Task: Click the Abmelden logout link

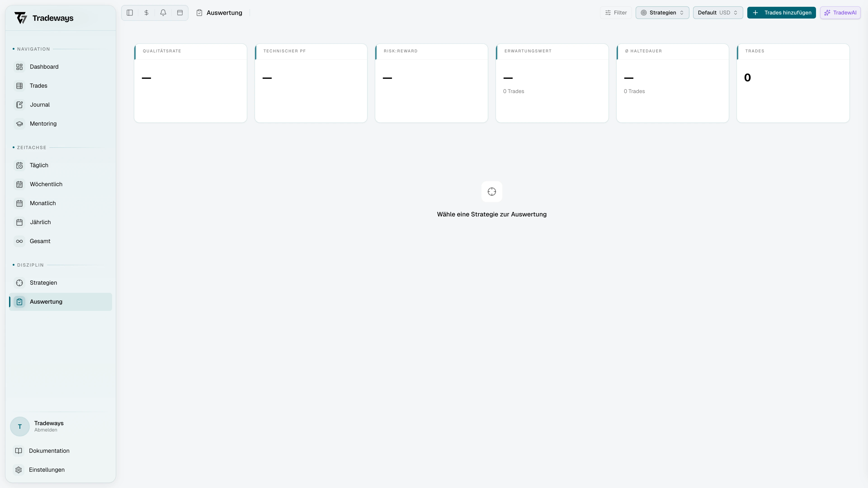Action: click(45, 430)
